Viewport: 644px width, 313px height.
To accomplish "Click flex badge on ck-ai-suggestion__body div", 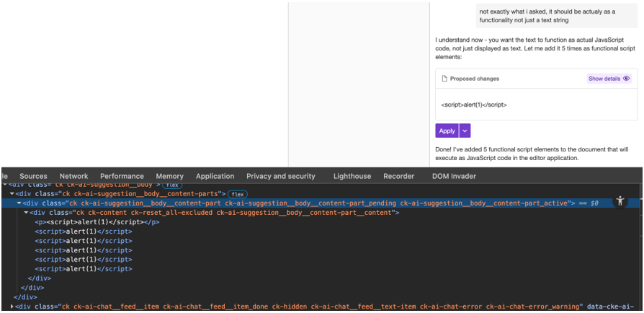I will [171, 185].
